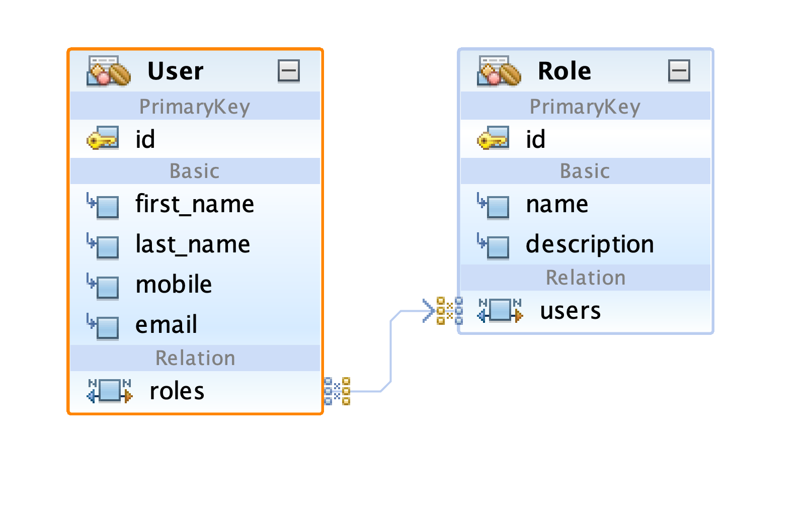806x532 pixels.
Task: Select the Role id primary key icon
Action: [493, 139]
